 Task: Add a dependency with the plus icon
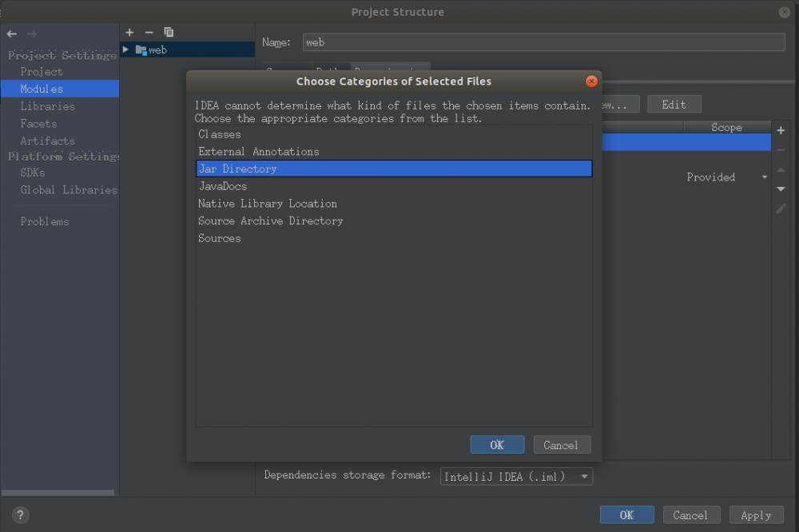click(x=781, y=130)
